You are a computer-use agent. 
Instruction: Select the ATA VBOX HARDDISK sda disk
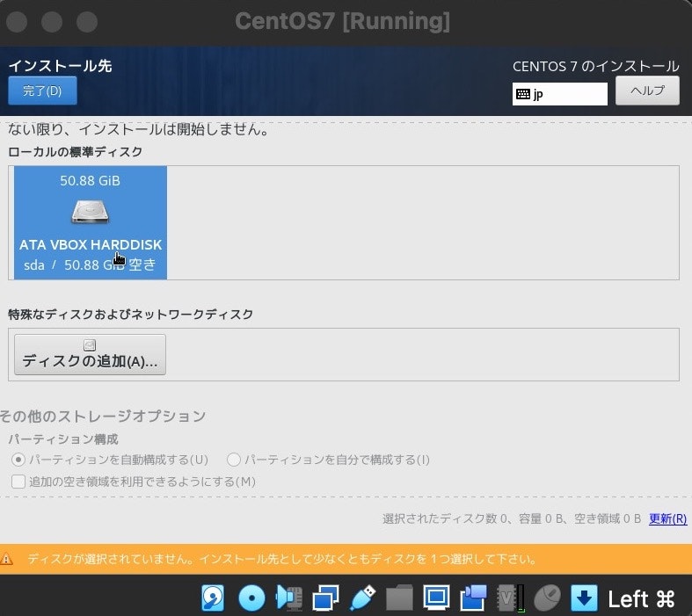click(x=91, y=222)
